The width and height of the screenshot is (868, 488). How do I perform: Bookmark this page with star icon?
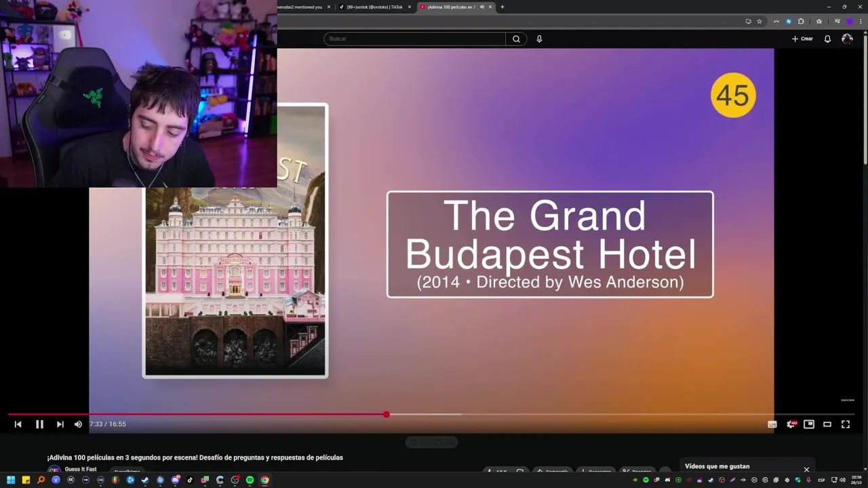pyautogui.click(x=759, y=22)
